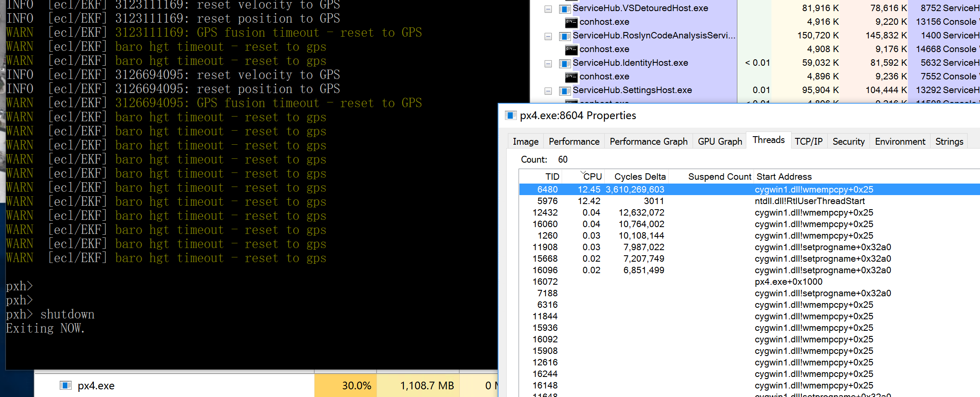Image resolution: width=980 pixels, height=397 pixels.
Task: Click the ServiceHub.RoslynCodeAnalysisService process icon
Action: pyautogui.click(x=565, y=36)
